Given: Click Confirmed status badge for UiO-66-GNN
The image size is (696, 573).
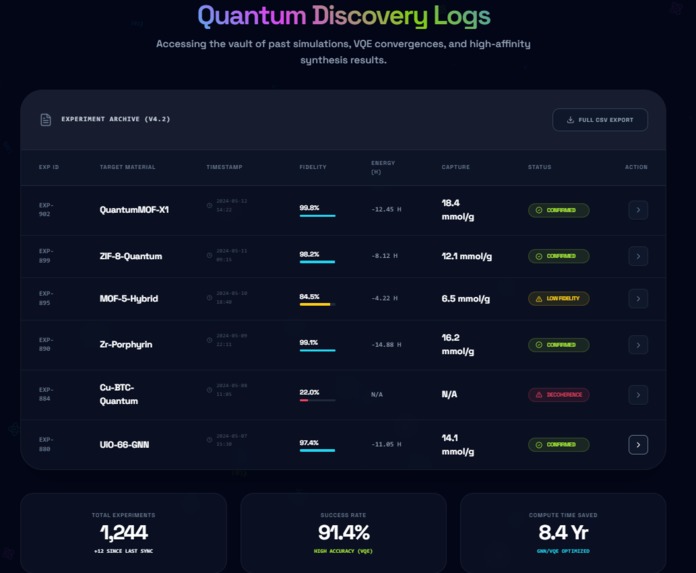Looking at the screenshot, I should (x=558, y=444).
